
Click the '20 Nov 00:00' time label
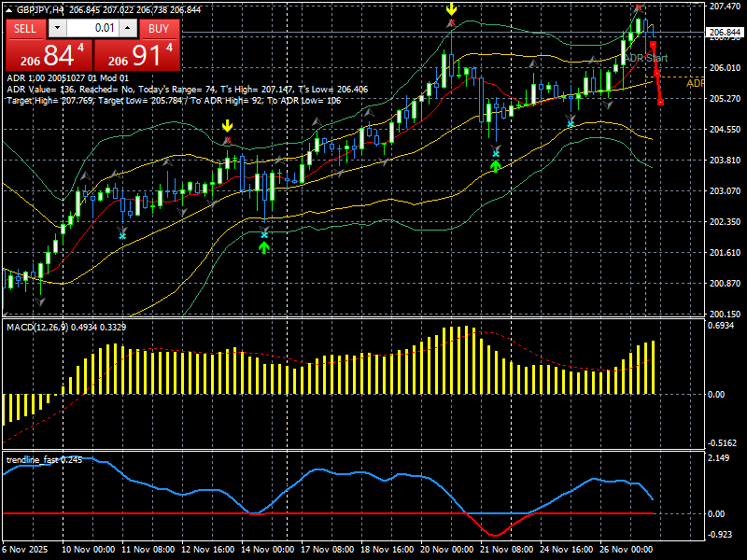click(x=447, y=549)
